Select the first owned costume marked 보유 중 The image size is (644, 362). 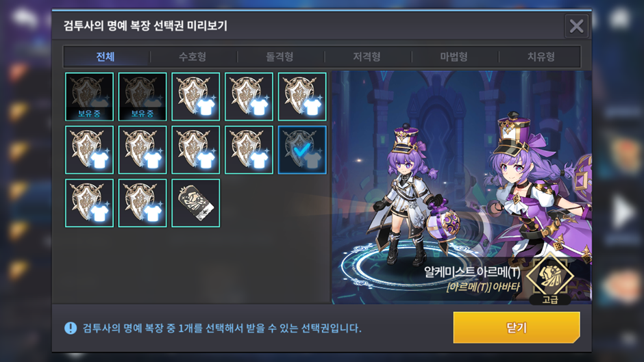89,97
